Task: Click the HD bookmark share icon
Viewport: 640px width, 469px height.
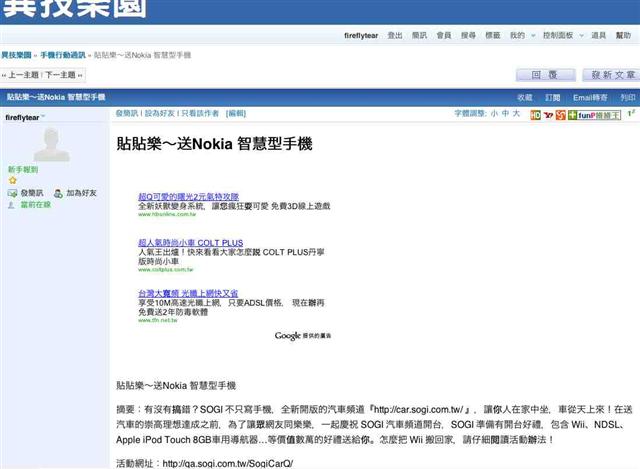Action: coord(535,115)
